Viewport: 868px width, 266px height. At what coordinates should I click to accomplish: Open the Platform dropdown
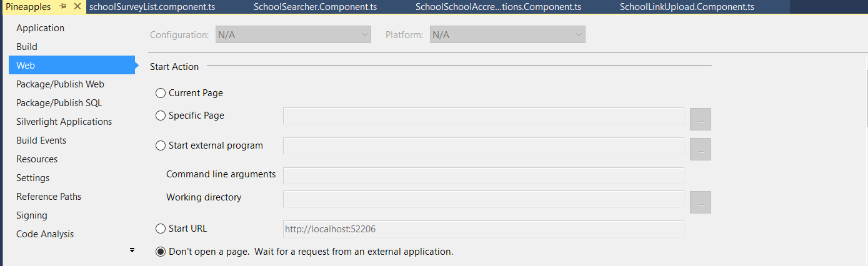tap(507, 35)
